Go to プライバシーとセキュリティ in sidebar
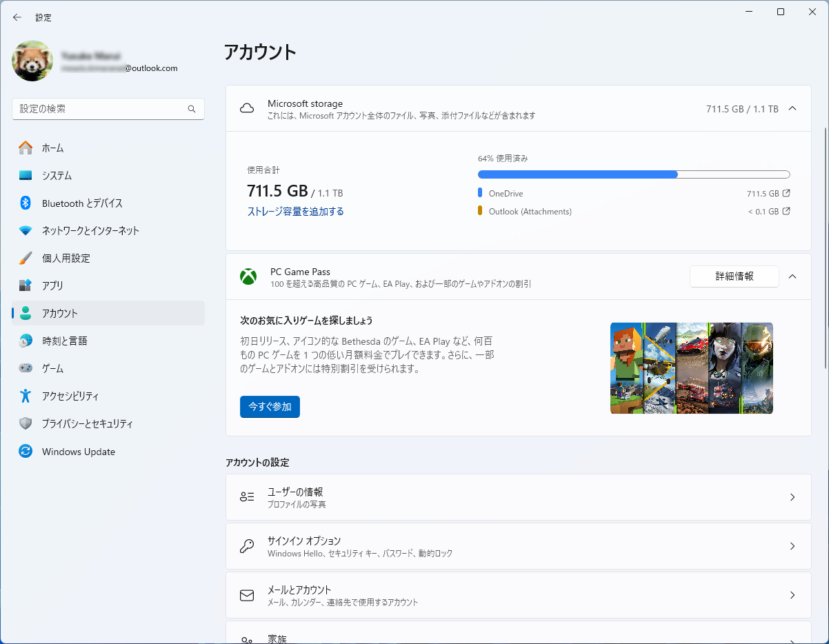The image size is (829, 644). click(87, 424)
